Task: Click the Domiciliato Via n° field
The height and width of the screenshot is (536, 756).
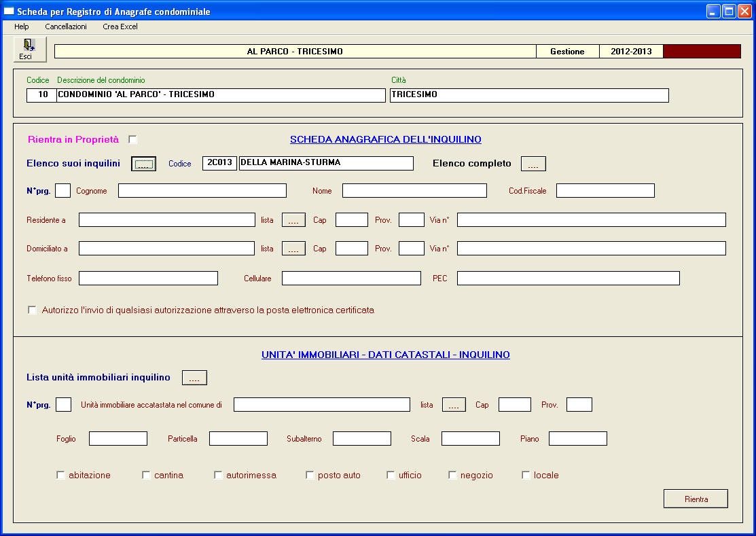Action: point(592,248)
